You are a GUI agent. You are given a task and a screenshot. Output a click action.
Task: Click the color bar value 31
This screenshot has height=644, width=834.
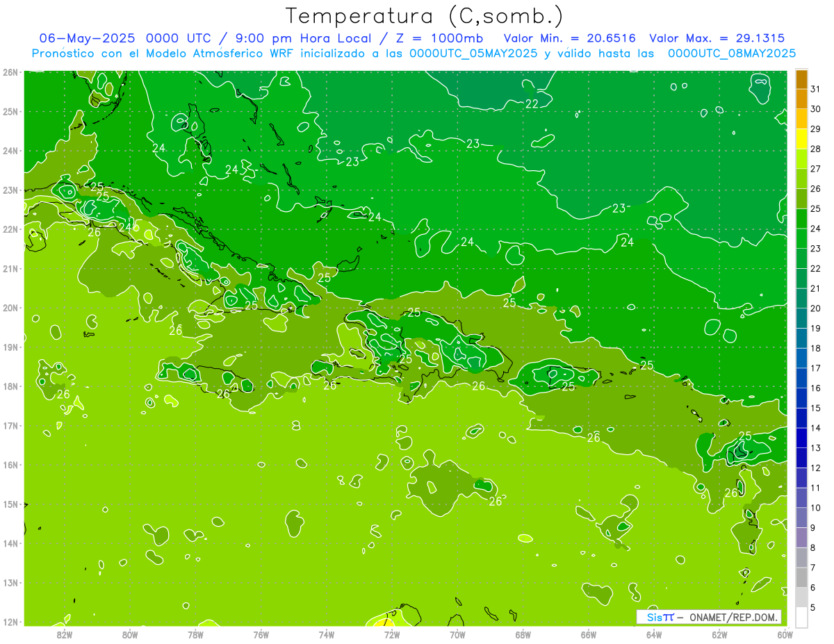(816, 89)
